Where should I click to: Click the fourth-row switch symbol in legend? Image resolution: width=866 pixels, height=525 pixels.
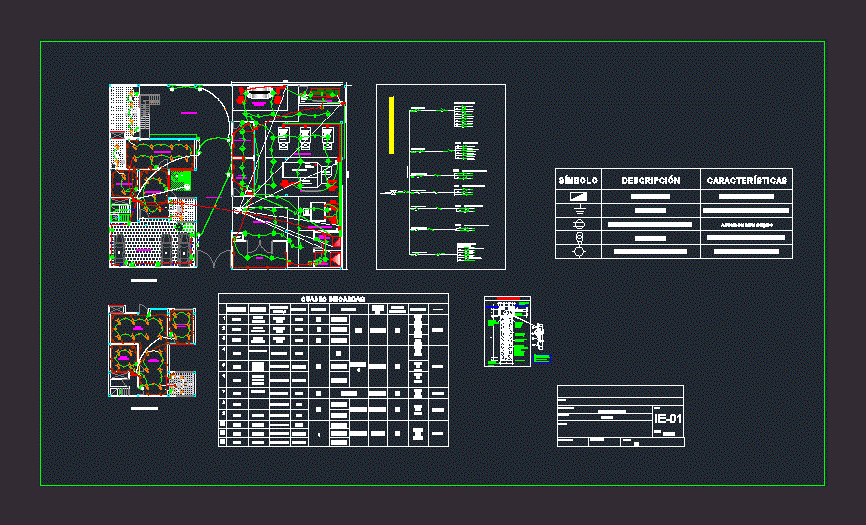point(578,238)
